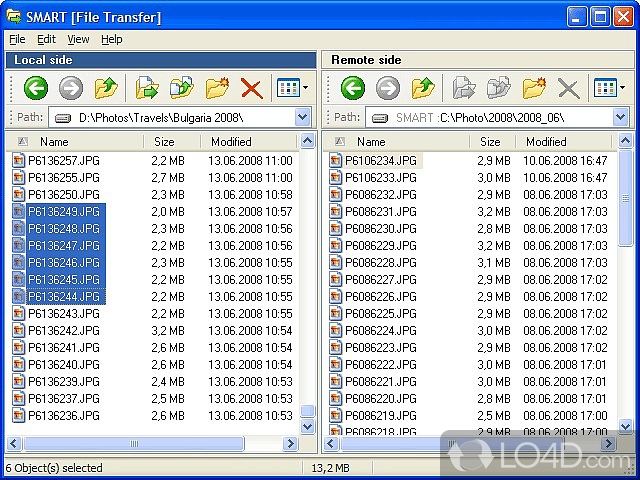Click file icon of P6106234.JPG
640x480 pixels.
(x=336, y=160)
